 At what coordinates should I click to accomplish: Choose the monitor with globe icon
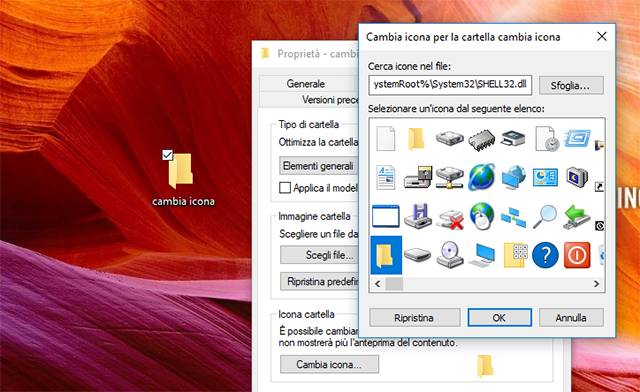(x=513, y=178)
